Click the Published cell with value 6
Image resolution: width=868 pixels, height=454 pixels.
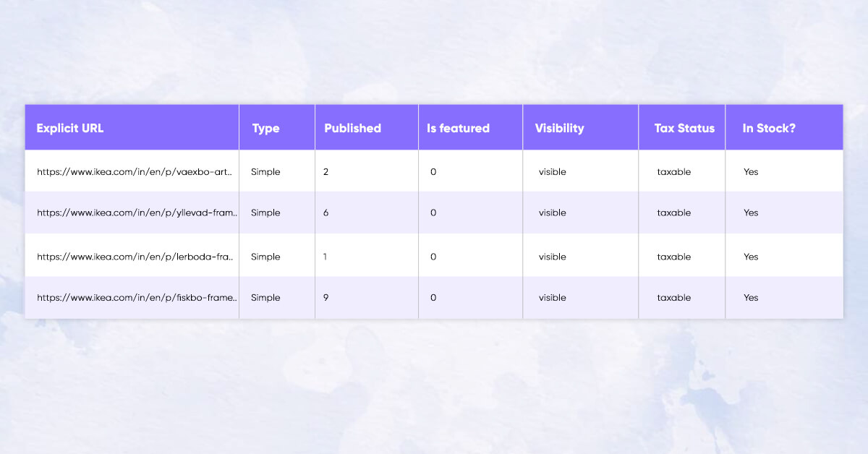pyautogui.click(x=326, y=213)
